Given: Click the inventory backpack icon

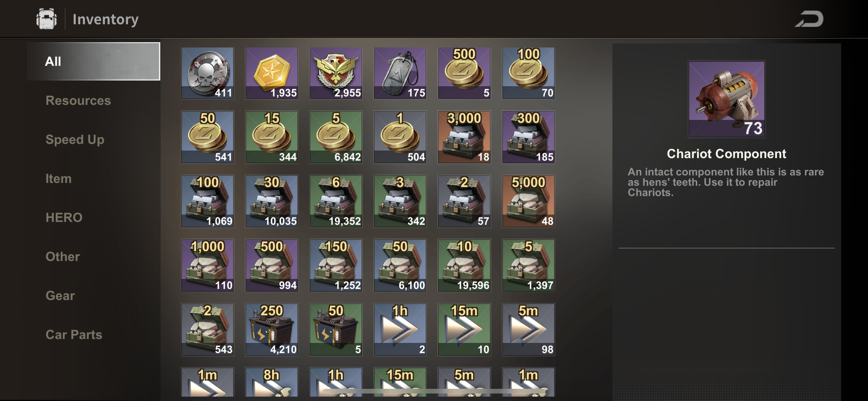Looking at the screenshot, I should [x=47, y=19].
